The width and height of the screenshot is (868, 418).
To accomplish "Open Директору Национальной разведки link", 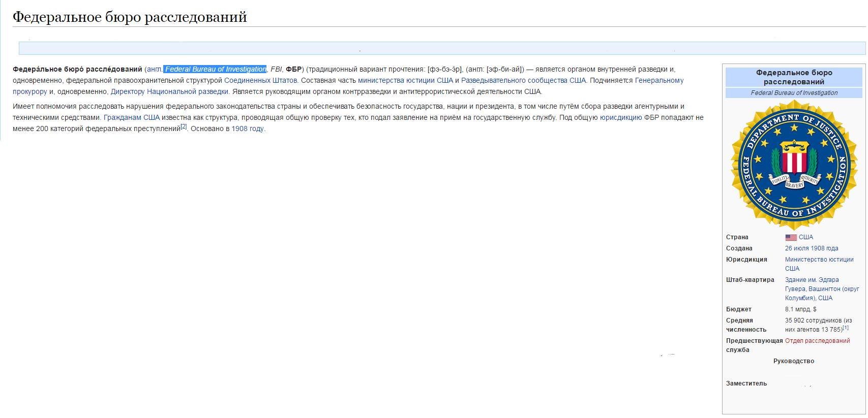I will [169, 92].
